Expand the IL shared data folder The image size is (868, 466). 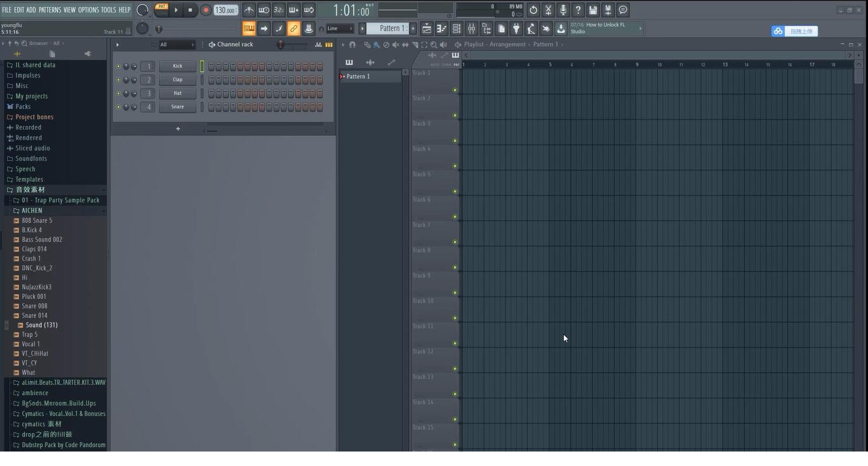35,65
